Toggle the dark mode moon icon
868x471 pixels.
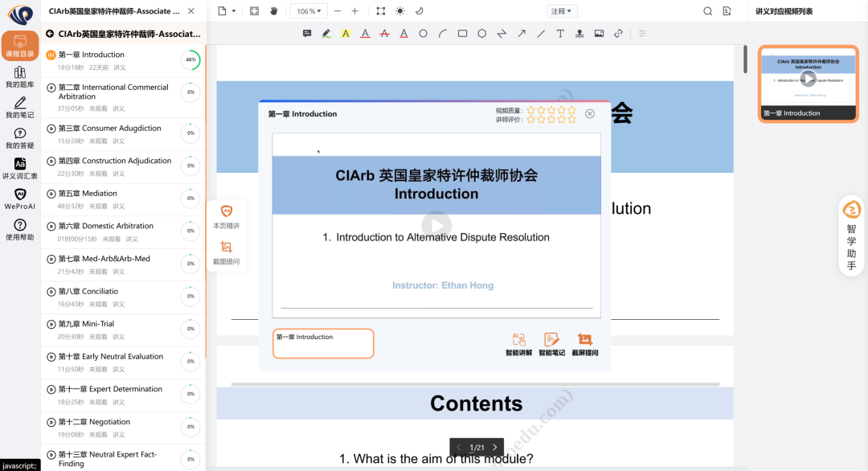(x=419, y=11)
